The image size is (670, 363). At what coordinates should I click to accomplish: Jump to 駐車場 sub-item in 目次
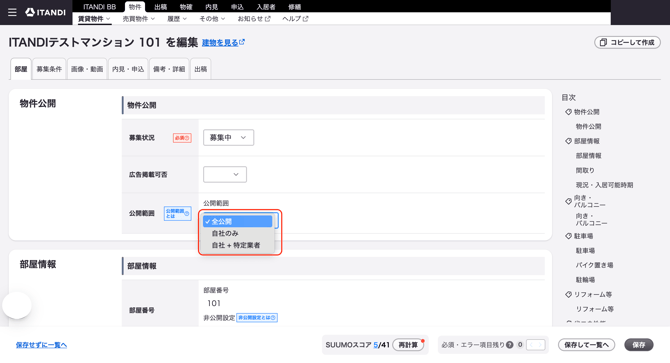[x=585, y=250]
